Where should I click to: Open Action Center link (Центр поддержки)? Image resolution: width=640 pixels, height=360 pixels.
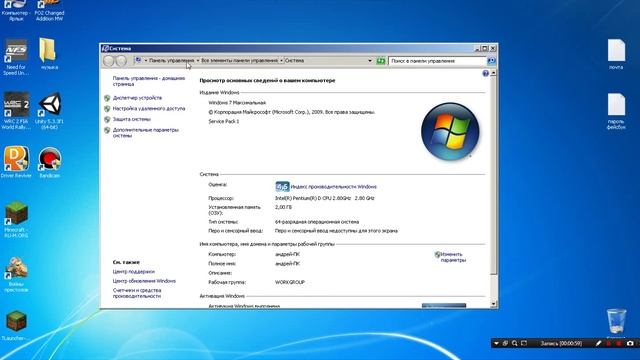133,271
